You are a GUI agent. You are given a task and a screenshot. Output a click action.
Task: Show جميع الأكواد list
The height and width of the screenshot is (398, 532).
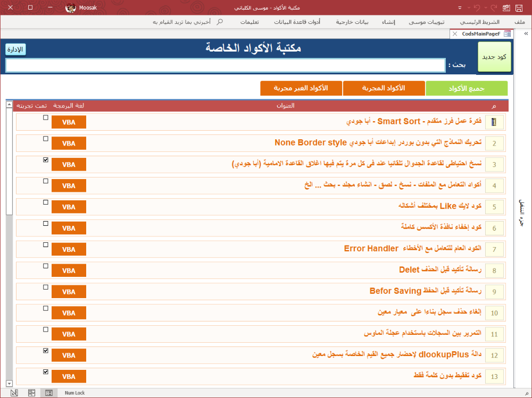[467, 89]
